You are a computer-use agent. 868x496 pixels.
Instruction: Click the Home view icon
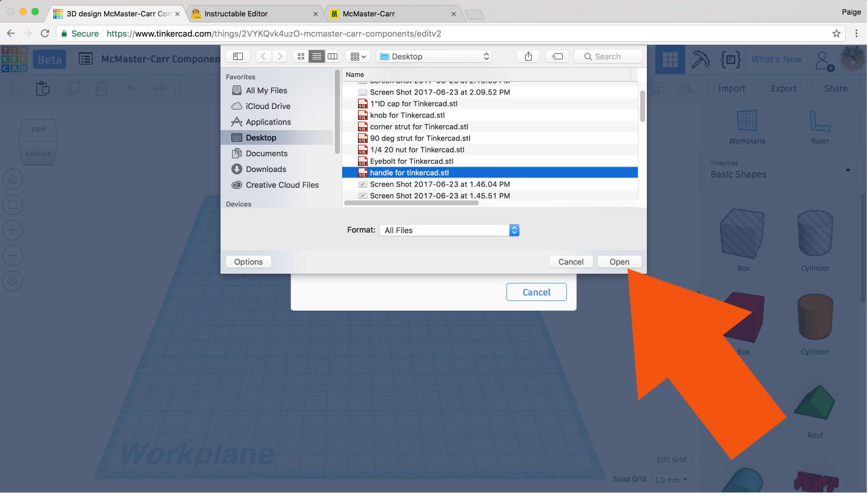(x=13, y=180)
